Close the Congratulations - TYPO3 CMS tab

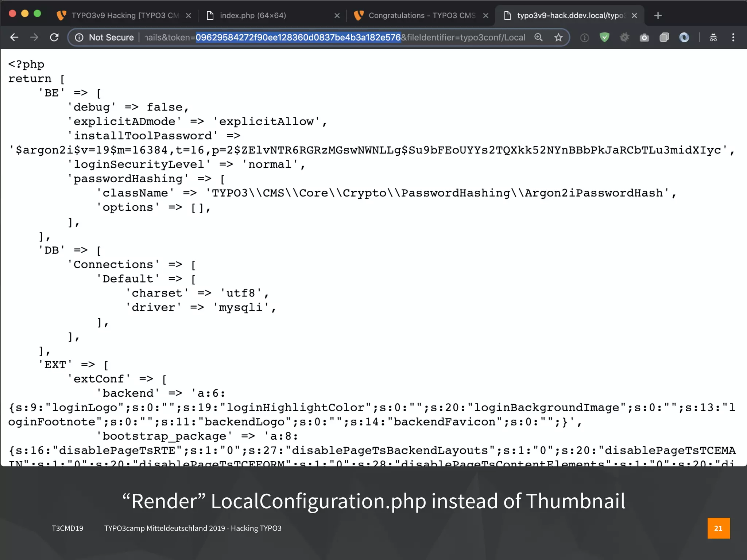[x=485, y=15]
